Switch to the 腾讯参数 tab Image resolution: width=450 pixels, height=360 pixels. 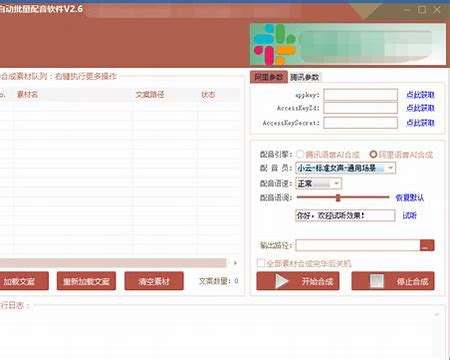click(x=304, y=77)
